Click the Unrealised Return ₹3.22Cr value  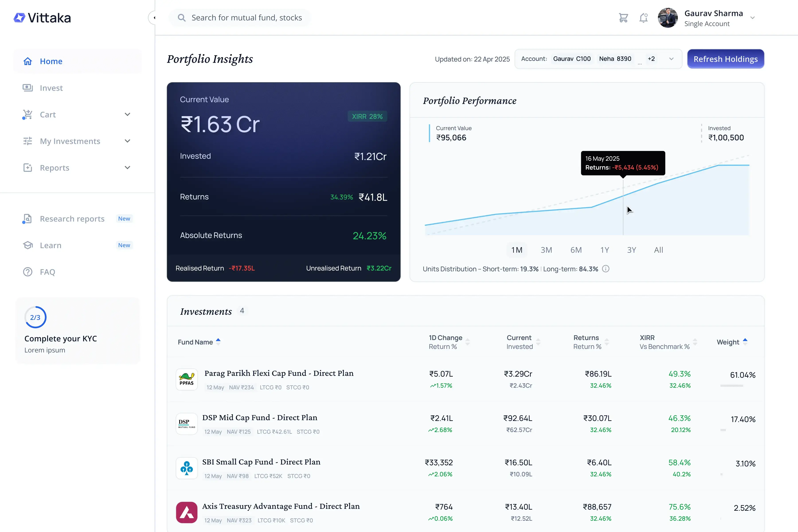click(379, 268)
